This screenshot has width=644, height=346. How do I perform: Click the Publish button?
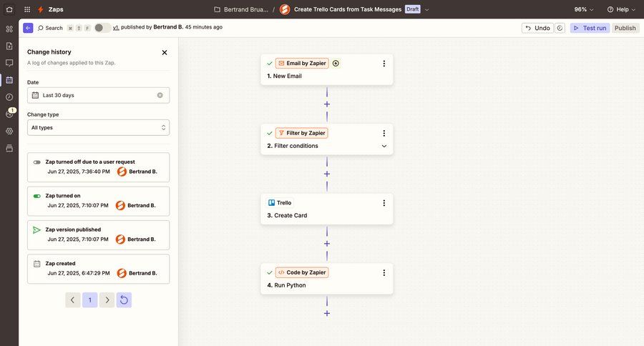click(x=625, y=28)
